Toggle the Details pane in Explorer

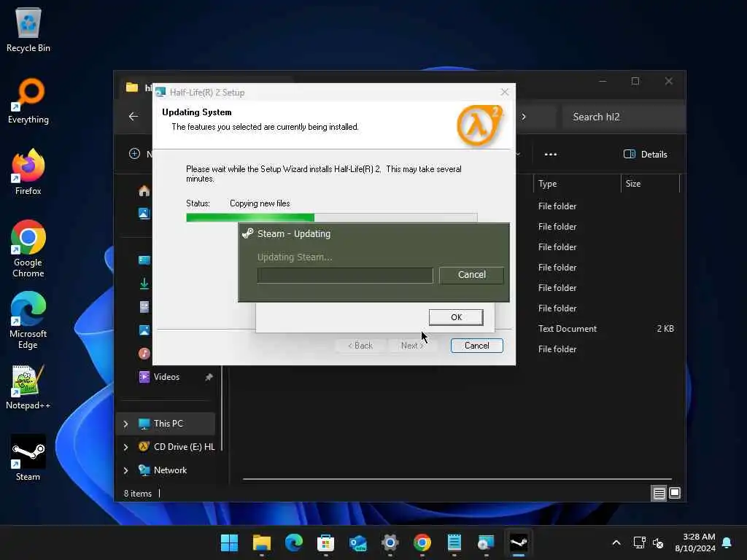click(645, 155)
